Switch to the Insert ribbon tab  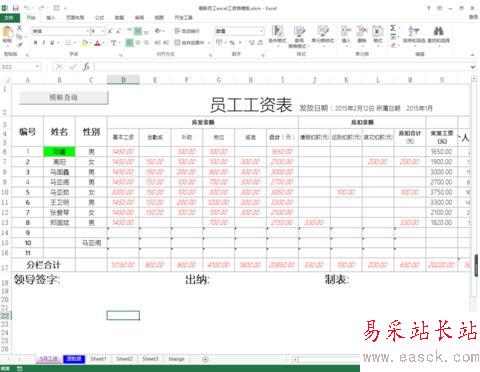pyautogui.click(x=51, y=17)
